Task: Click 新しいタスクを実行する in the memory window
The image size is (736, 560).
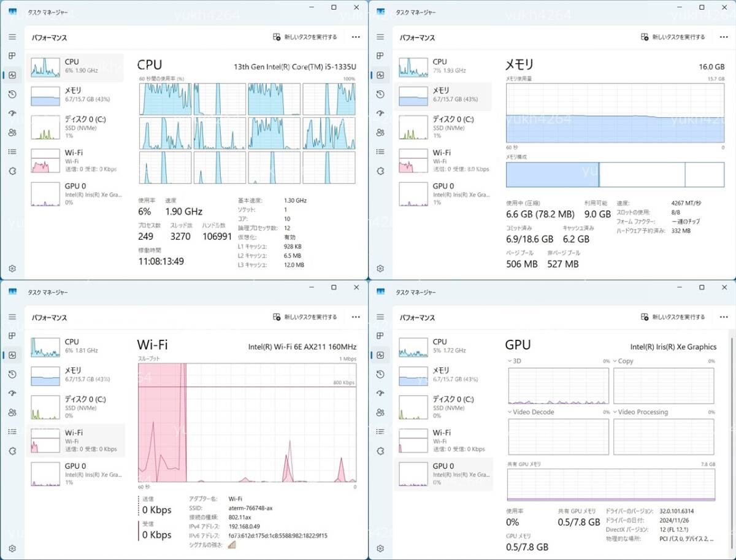Action: point(673,37)
